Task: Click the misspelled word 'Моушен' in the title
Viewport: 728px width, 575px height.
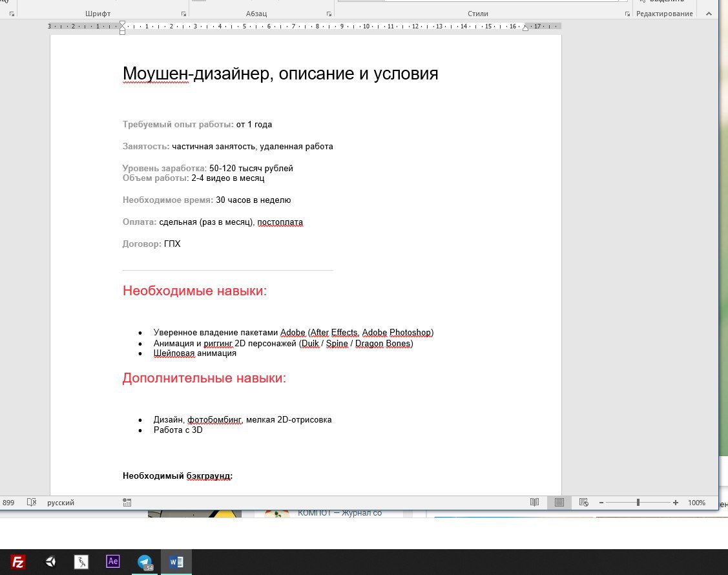Action: [156, 74]
